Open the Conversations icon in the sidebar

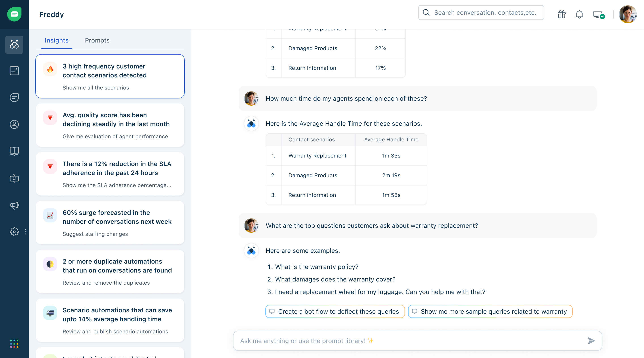click(14, 97)
